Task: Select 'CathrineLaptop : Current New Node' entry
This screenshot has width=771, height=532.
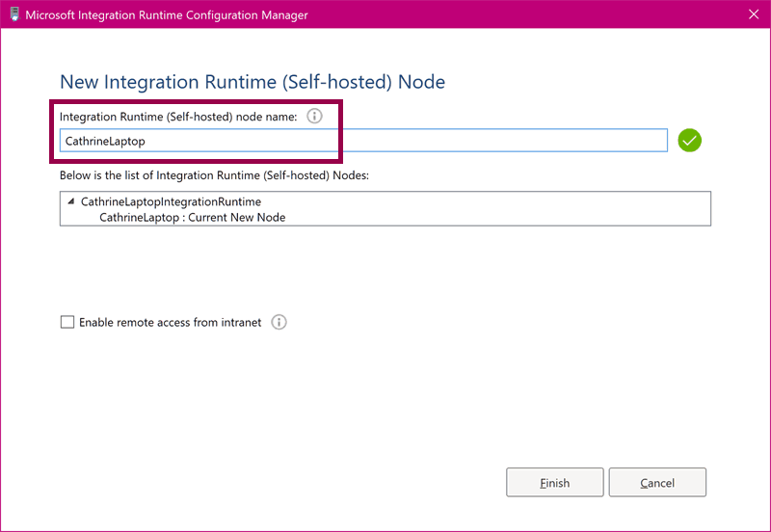Action: 192,217
